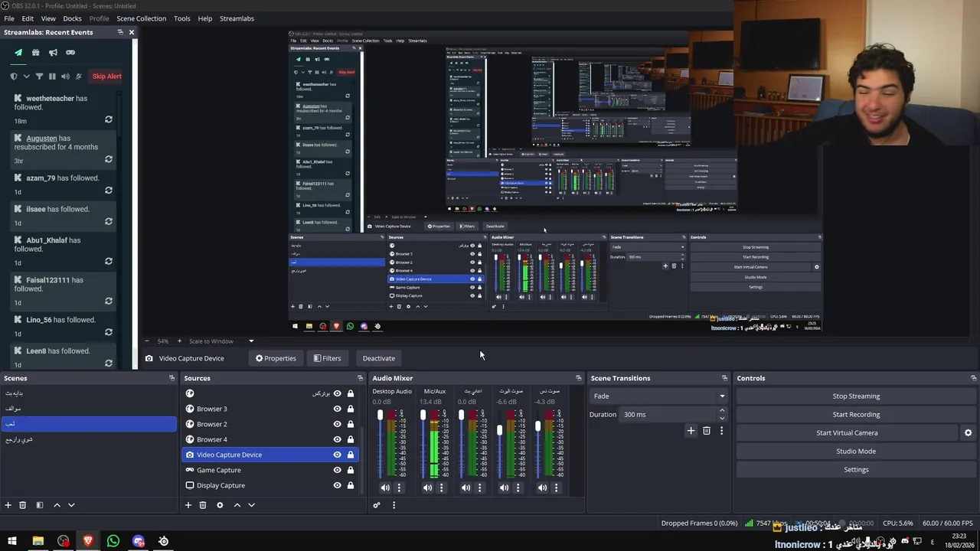Hide the Browser 2 source
The image size is (980, 551).
point(337,424)
